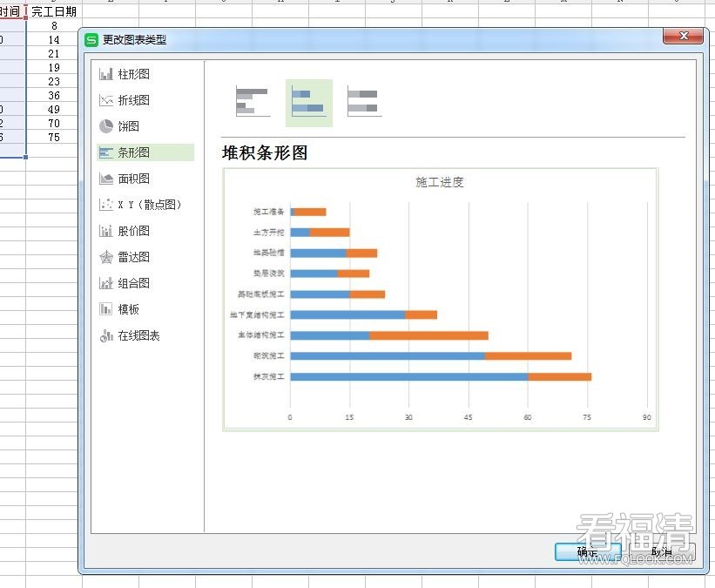The width and height of the screenshot is (715, 588).
Task: Click the 施工进度 chart preview
Action: [x=440, y=300]
